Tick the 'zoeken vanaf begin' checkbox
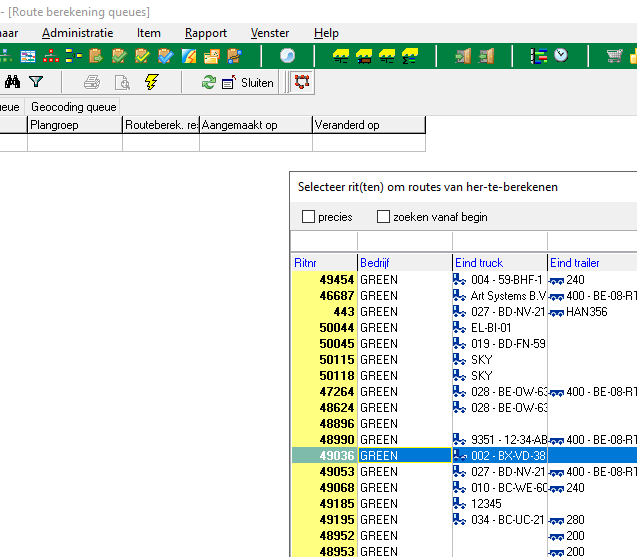 click(x=383, y=217)
